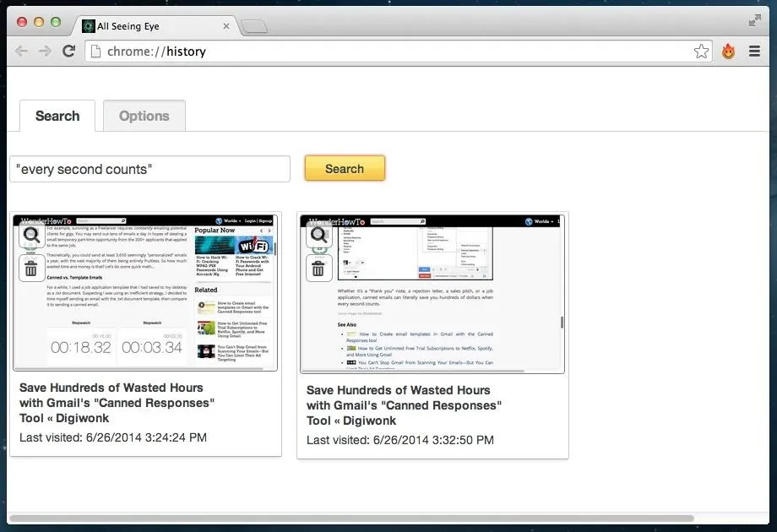Open the flame extension icon in toolbar

[x=728, y=51]
